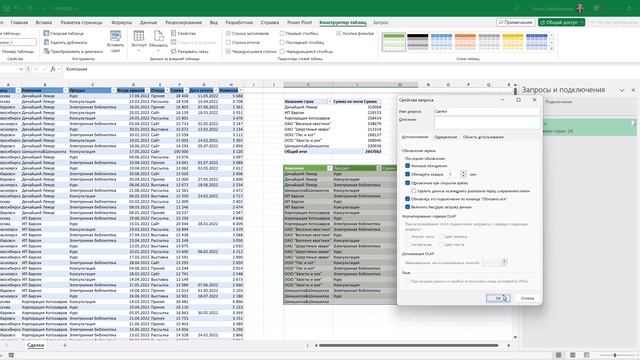Open filter dropdown on Сумма column header

tap(186, 90)
